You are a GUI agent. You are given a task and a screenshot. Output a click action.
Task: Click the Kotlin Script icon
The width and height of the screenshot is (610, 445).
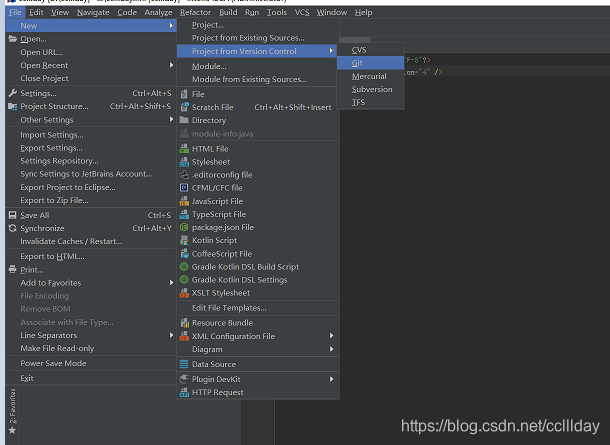tap(184, 240)
